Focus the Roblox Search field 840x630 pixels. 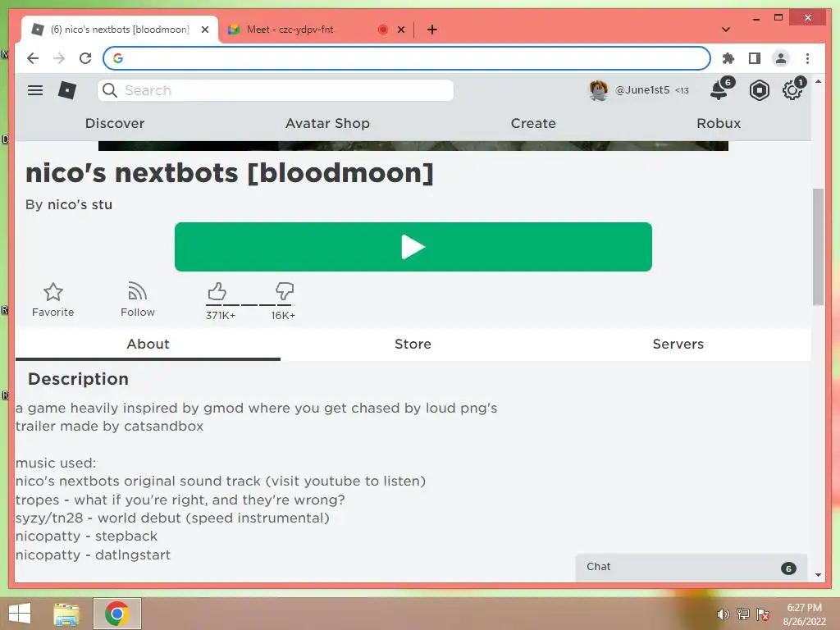pyautogui.click(x=276, y=90)
